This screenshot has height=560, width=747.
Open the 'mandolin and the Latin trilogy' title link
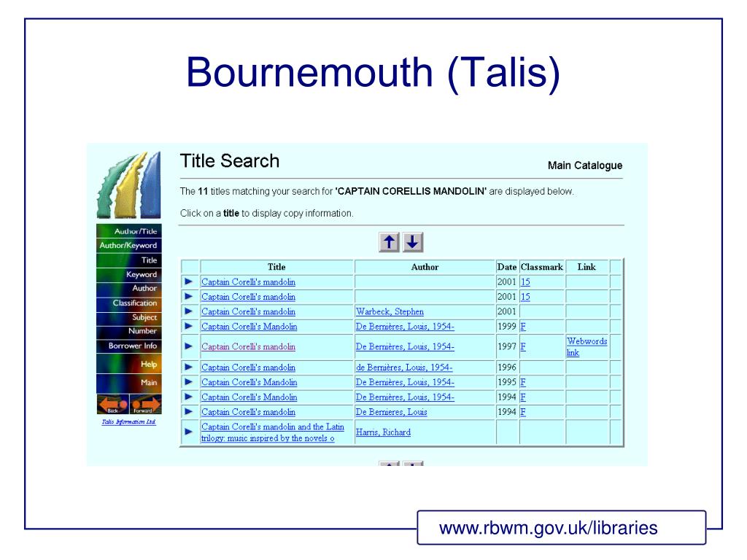273,432
